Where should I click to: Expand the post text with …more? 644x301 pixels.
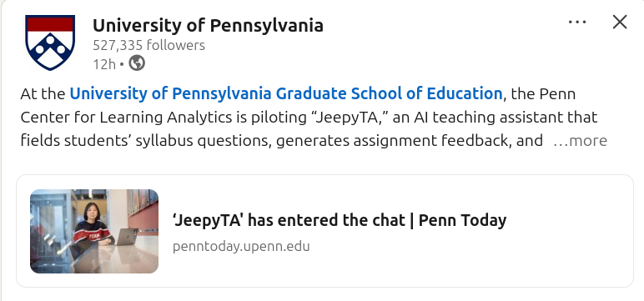click(x=580, y=141)
